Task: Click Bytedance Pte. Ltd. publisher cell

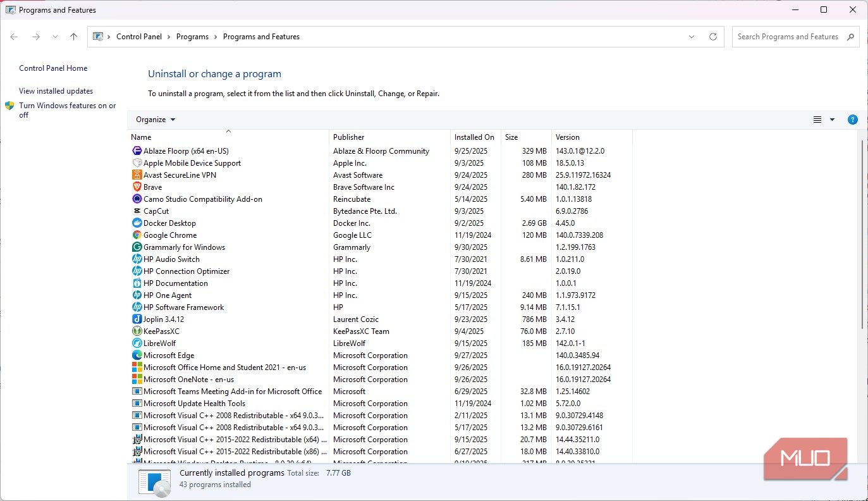Action: pyautogui.click(x=365, y=211)
